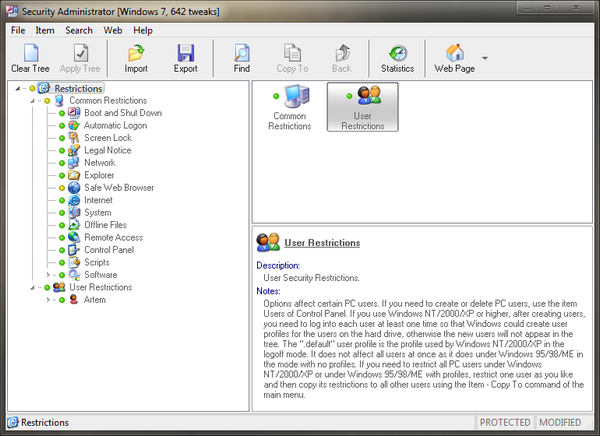600x436 pixels.
Task: Expand the Artem user node
Action: [47, 300]
